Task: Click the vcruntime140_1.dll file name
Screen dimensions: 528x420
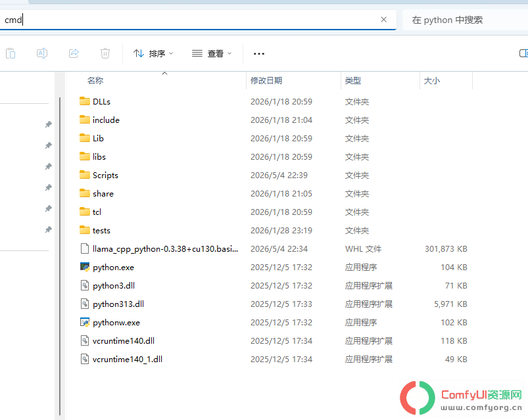Action: tap(128, 360)
